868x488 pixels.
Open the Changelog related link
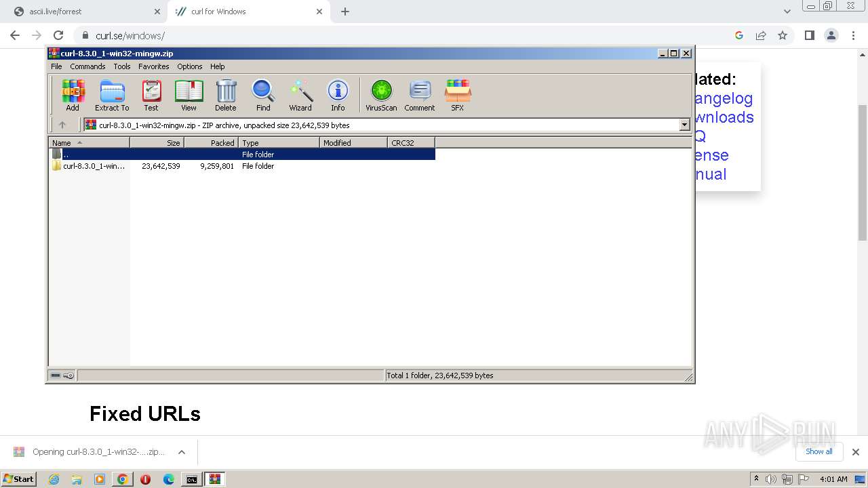tap(724, 98)
